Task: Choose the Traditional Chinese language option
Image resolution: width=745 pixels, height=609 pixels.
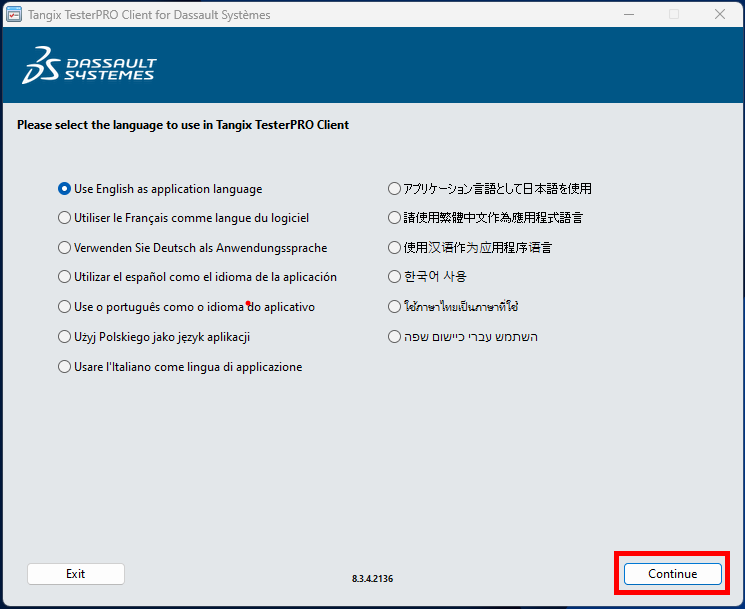Action: coord(394,218)
